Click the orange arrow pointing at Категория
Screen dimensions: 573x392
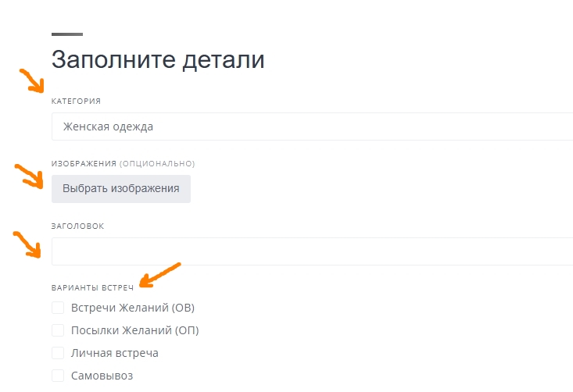click(32, 80)
